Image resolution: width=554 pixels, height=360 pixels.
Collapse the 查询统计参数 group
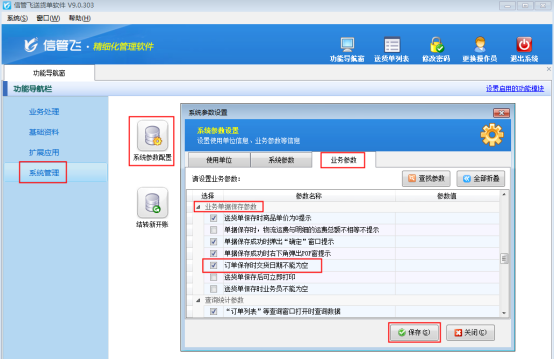(198, 300)
